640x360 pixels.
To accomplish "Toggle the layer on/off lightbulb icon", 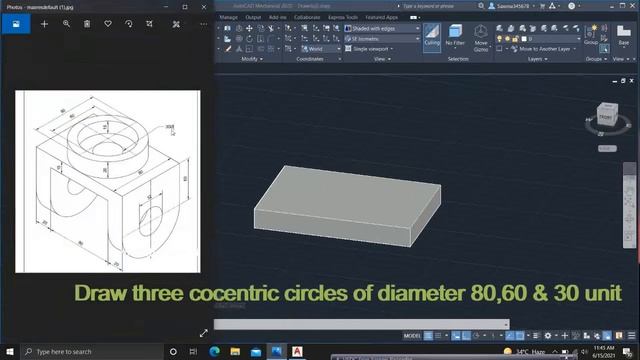I will 499,39.
